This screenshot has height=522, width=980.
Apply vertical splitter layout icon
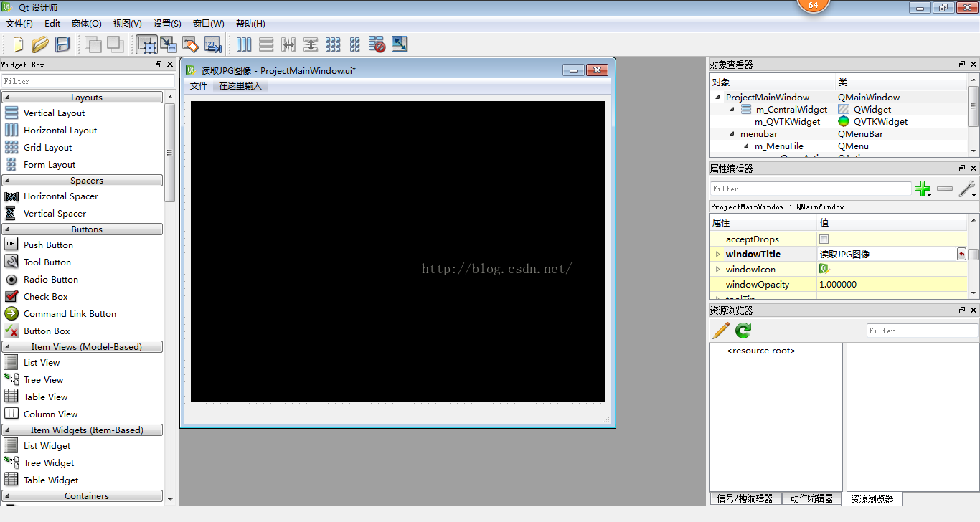[x=311, y=44]
